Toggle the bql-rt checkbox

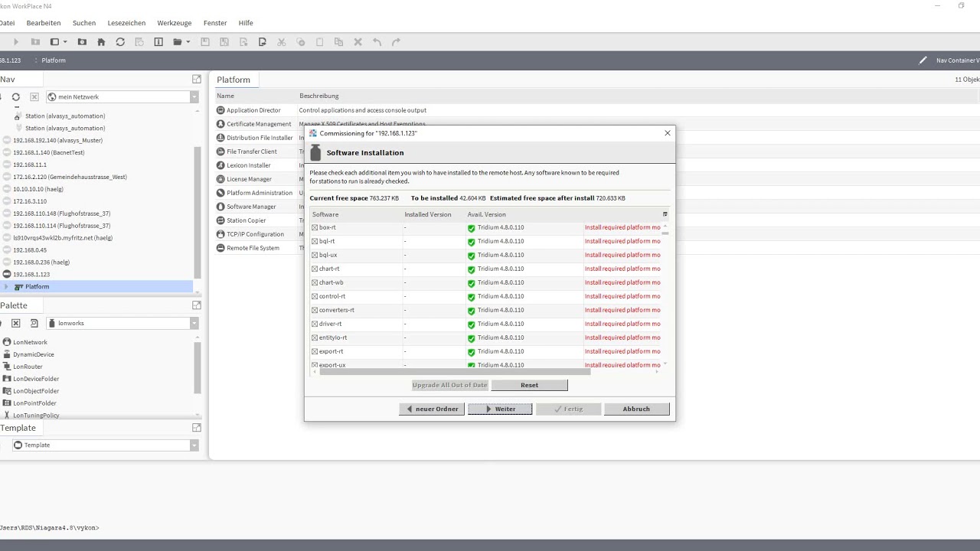(x=315, y=241)
